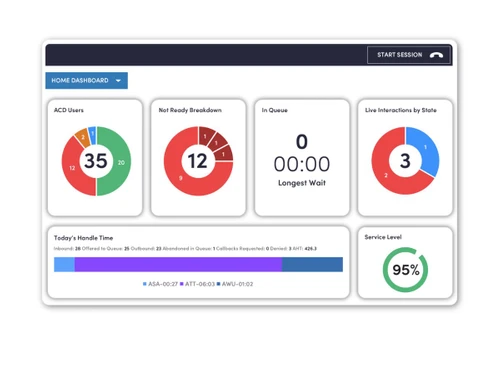Click the 35 total in ACD Users donut
Viewport: 500px width, 375px height.
pos(96,161)
